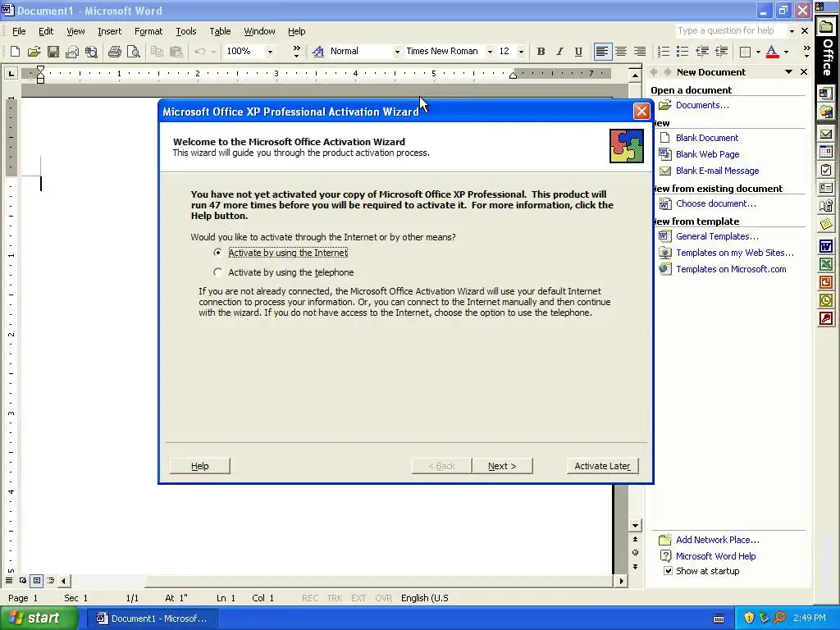The width and height of the screenshot is (840, 630).
Task: Select Align Left in toolbar
Action: click(x=602, y=52)
